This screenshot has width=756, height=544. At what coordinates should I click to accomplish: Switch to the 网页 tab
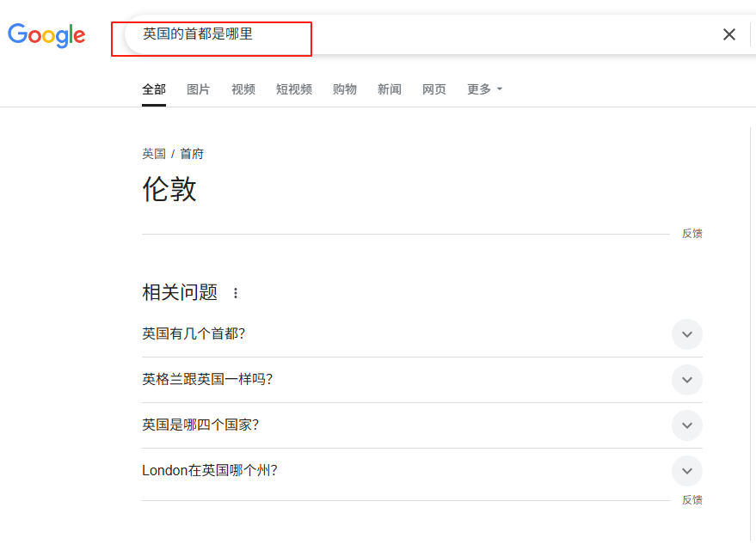point(434,89)
